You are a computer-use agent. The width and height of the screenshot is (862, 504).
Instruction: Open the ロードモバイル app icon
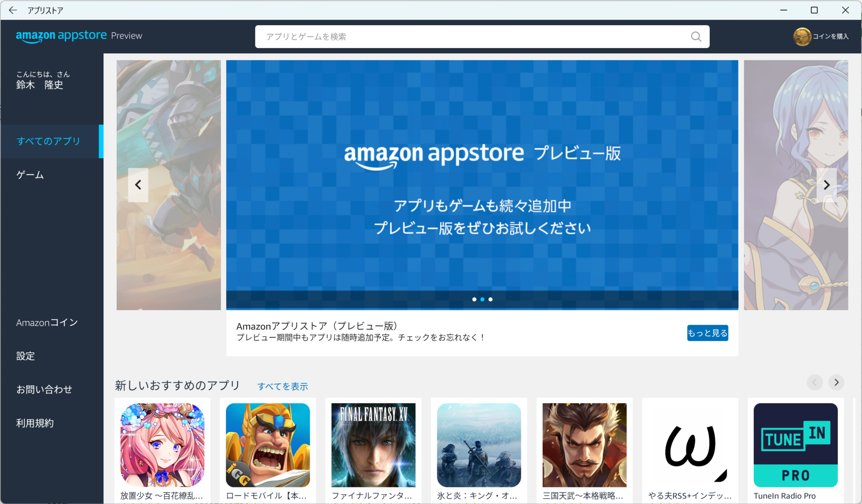[x=268, y=445]
